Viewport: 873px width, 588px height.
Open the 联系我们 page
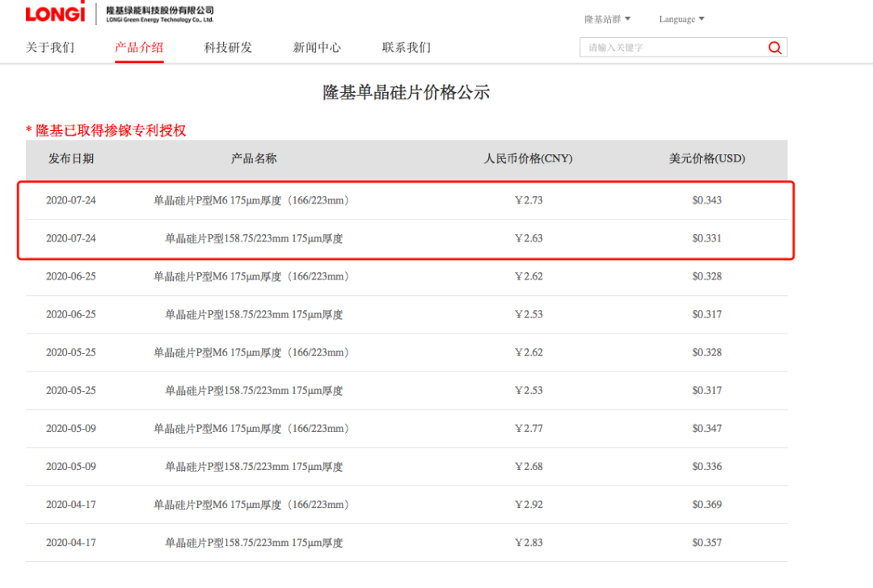point(407,48)
